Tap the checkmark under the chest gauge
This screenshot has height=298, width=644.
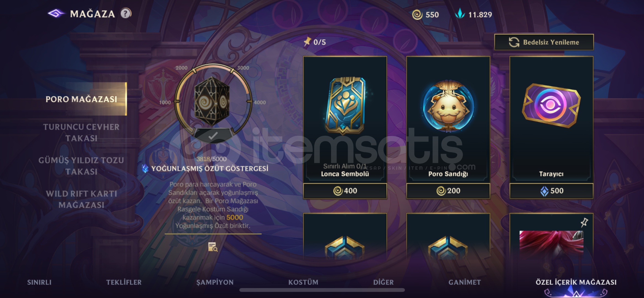[x=213, y=135]
